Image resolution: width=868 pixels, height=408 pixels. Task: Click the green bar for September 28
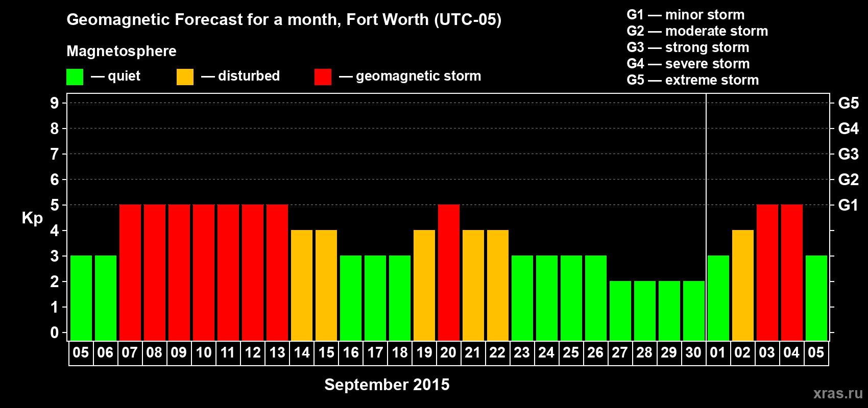click(645, 311)
